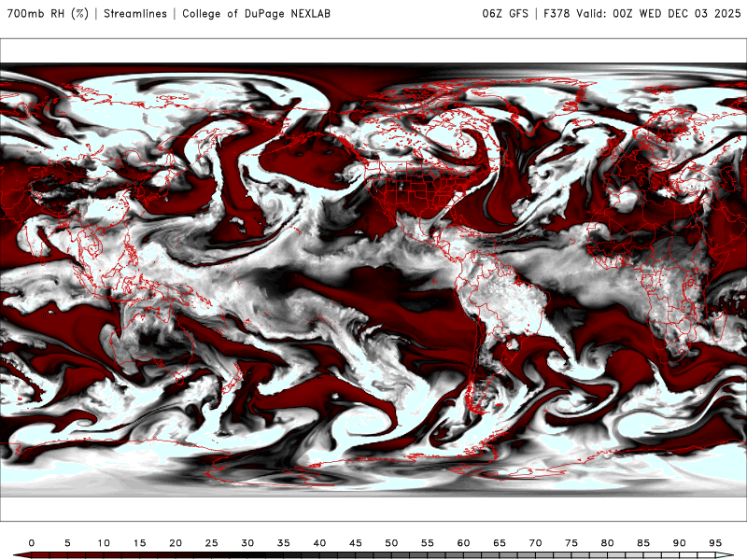Click the 15 label on the color scale
This screenshot has height=560, width=747.
pyautogui.click(x=139, y=543)
